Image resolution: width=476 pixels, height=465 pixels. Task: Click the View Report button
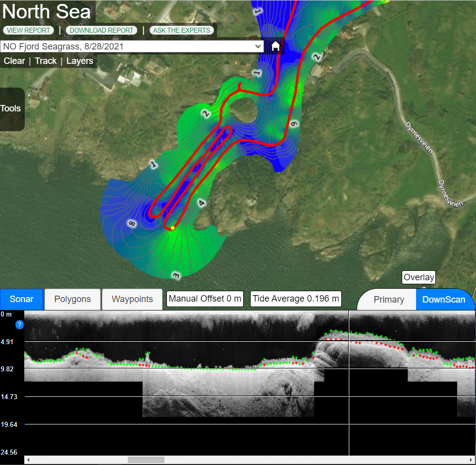29,30
